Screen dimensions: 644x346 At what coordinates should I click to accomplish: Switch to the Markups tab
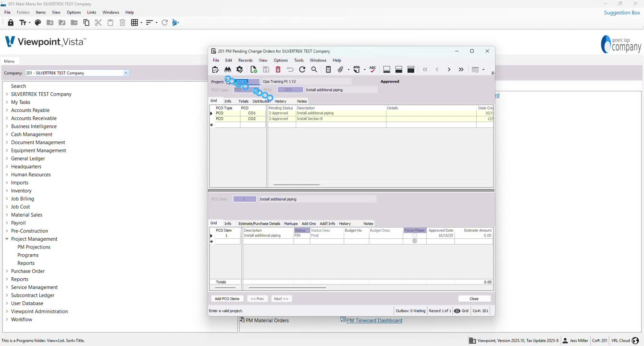pyautogui.click(x=291, y=224)
